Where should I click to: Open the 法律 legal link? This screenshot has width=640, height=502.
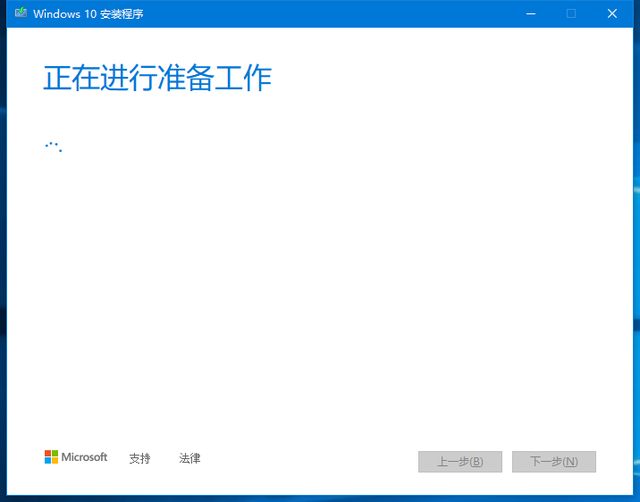(x=190, y=458)
